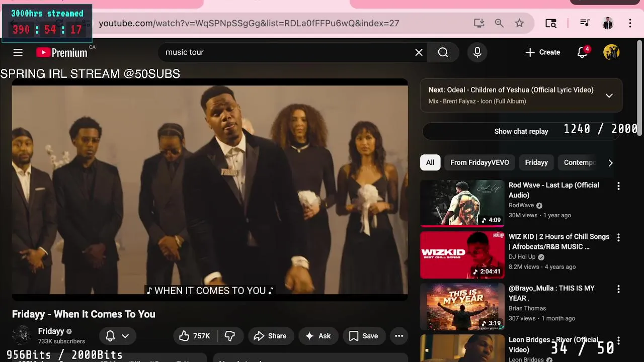Image resolution: width=644 pixels, height=362 pixels.
Task: Open the RodWave channel name
Action: 521,205
